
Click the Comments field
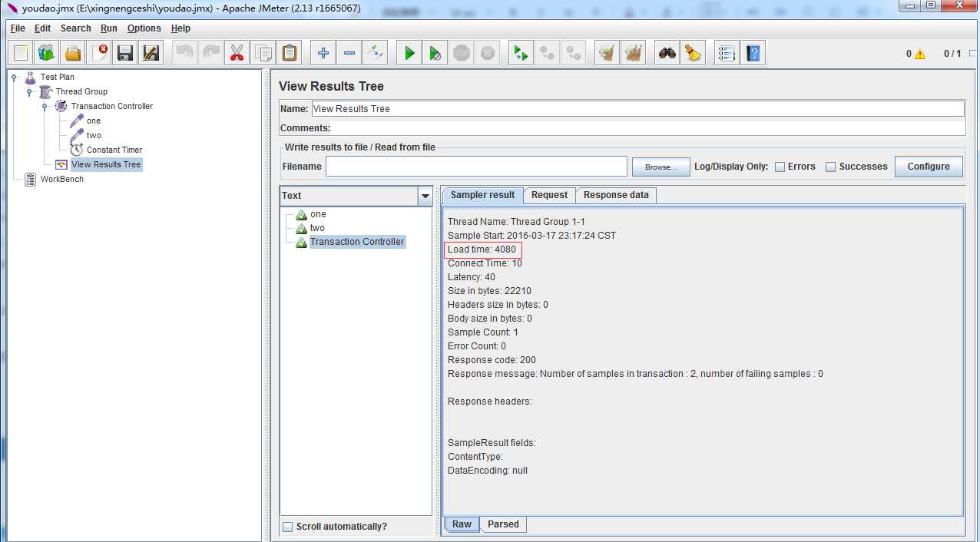(x=648, y=128)
